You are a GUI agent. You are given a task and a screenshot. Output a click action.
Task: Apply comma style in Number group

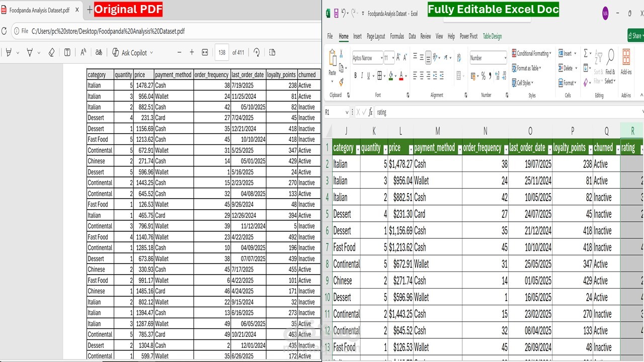(x=490, y=76)
